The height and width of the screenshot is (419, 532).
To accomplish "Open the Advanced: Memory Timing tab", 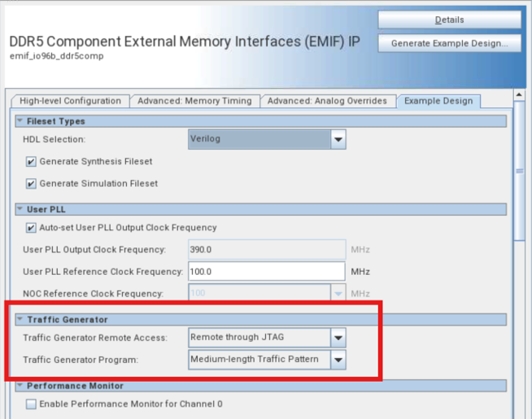I will [194, 101].
